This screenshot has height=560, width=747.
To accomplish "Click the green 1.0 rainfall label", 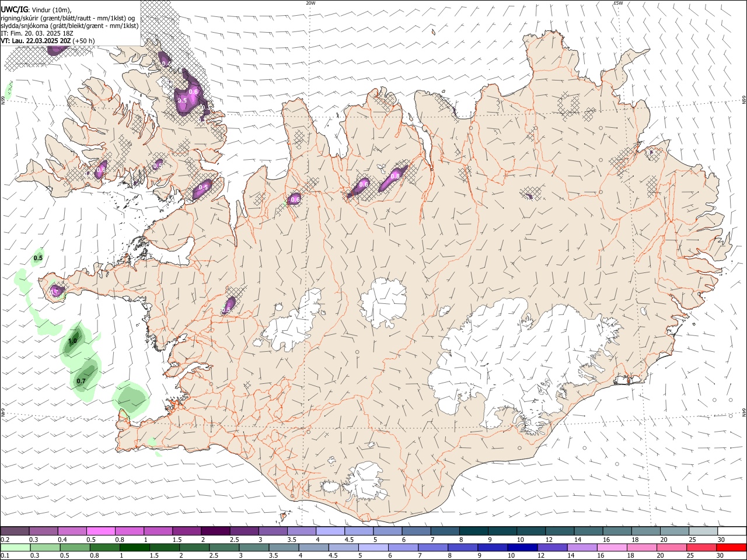I will (73, 341).
